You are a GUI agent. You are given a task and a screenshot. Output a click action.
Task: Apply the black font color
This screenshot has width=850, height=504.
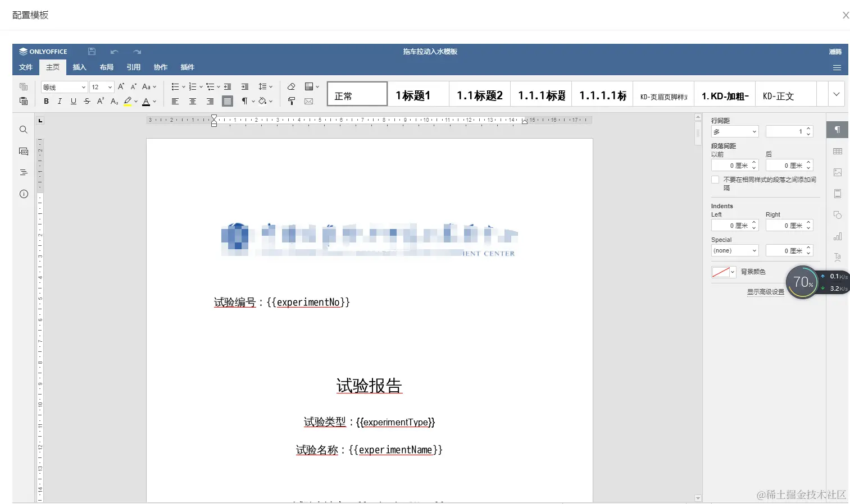pyautogui.click(x=146, y=102)
